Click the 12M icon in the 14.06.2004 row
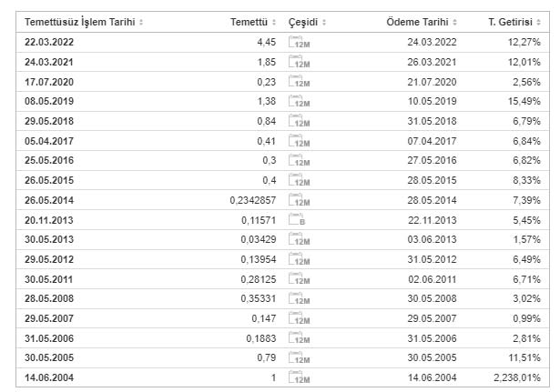The width and height of the screenshot is (560, 392). click(299, 377)
